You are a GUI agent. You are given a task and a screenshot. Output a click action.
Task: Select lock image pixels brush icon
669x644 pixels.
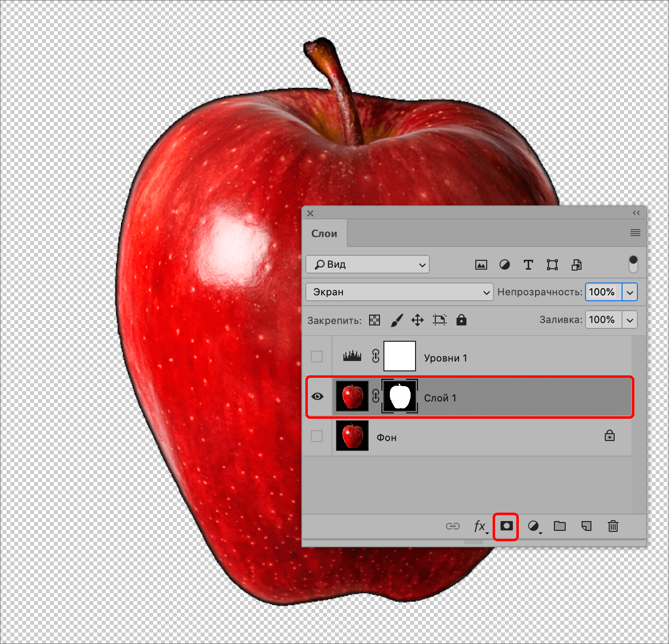(396, 320)
